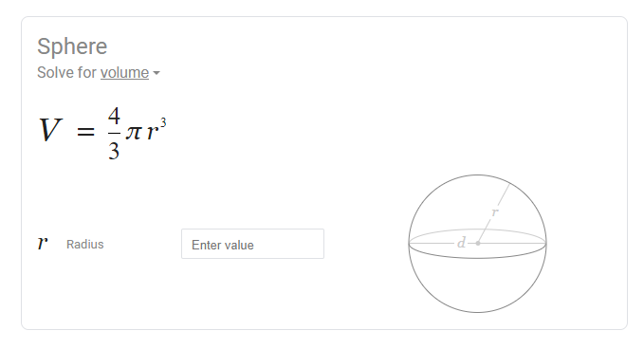Screen dimensions: 644x349
Task: Click the equals sign in the formula
Action: click(x=86, y=132)
